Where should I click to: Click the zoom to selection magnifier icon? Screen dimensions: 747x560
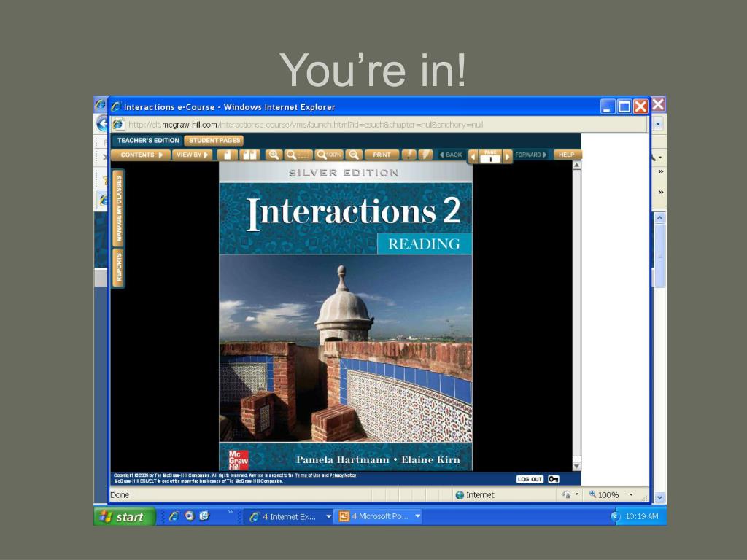tap(298, 155)
